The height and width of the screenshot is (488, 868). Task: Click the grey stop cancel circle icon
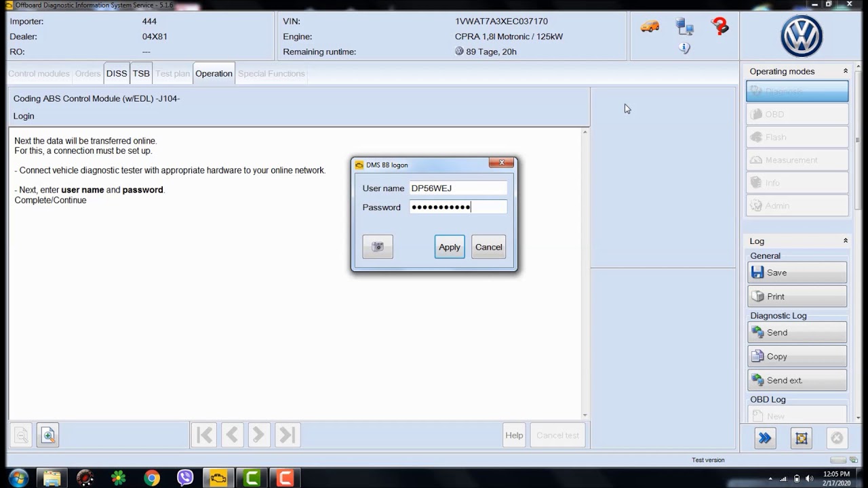[837, 439]
